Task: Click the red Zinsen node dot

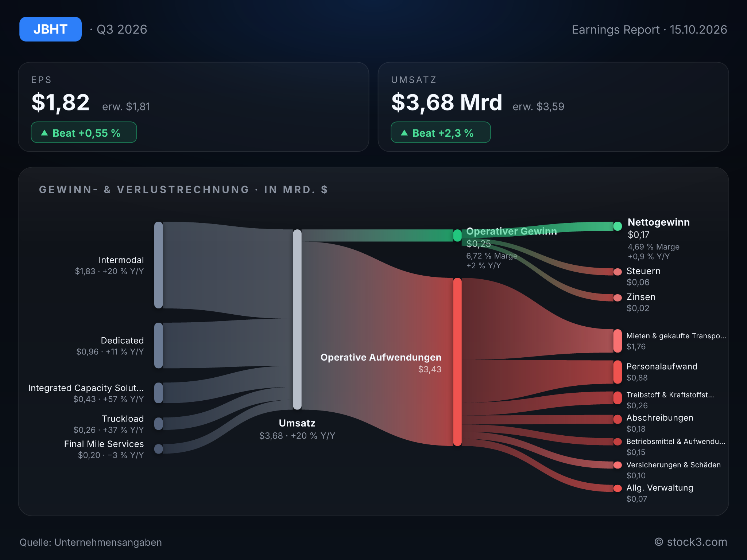Action: tap(618, 298)
